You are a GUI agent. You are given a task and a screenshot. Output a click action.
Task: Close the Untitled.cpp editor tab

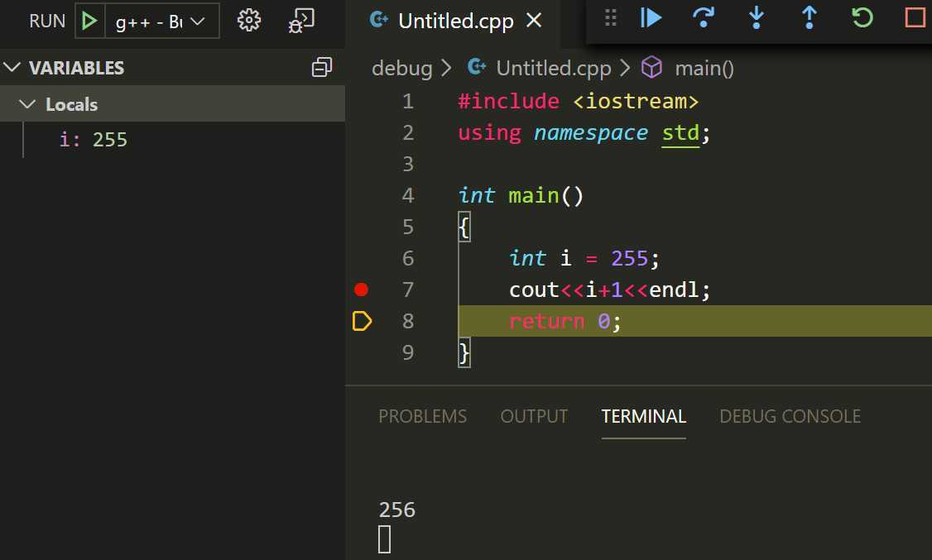point(535,21)
